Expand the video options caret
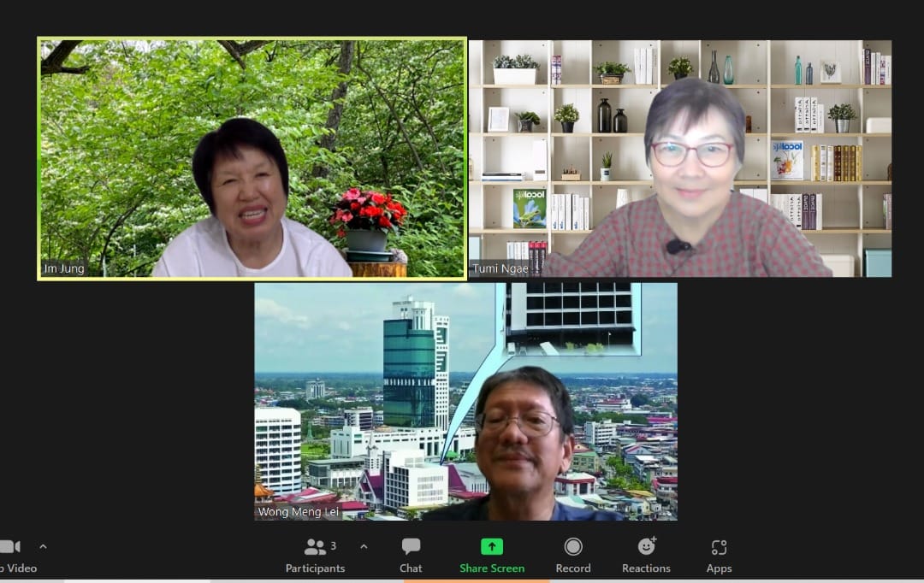 coord(43,547)
